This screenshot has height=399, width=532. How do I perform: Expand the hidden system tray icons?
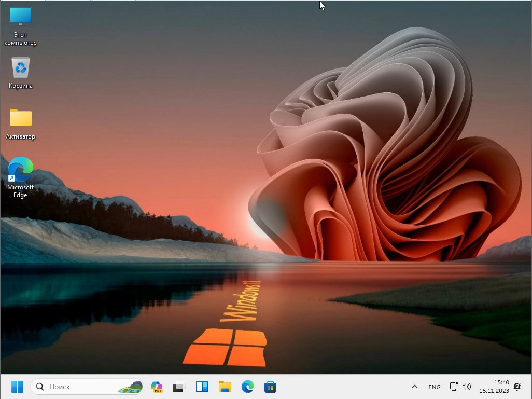415,387
